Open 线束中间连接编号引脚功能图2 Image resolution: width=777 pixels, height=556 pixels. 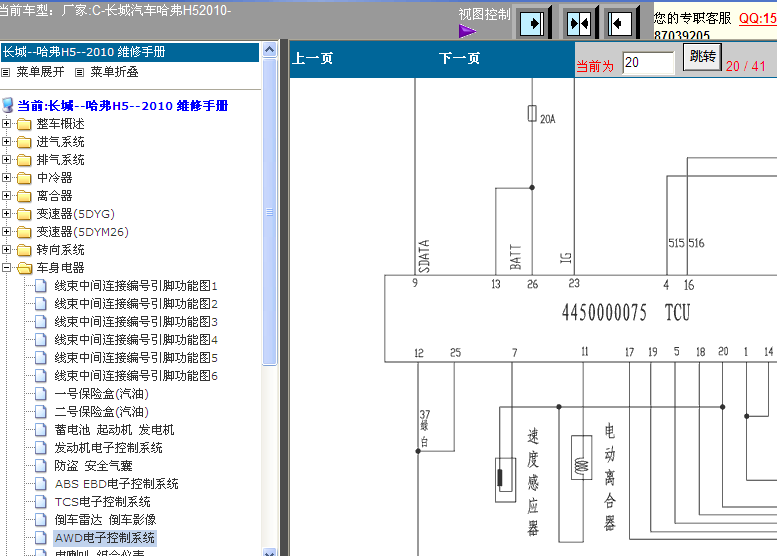click(136, 304)
